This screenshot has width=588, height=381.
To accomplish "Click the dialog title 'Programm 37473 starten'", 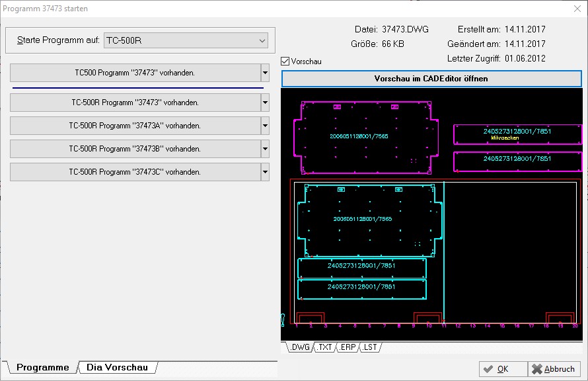I will (46, 9).
